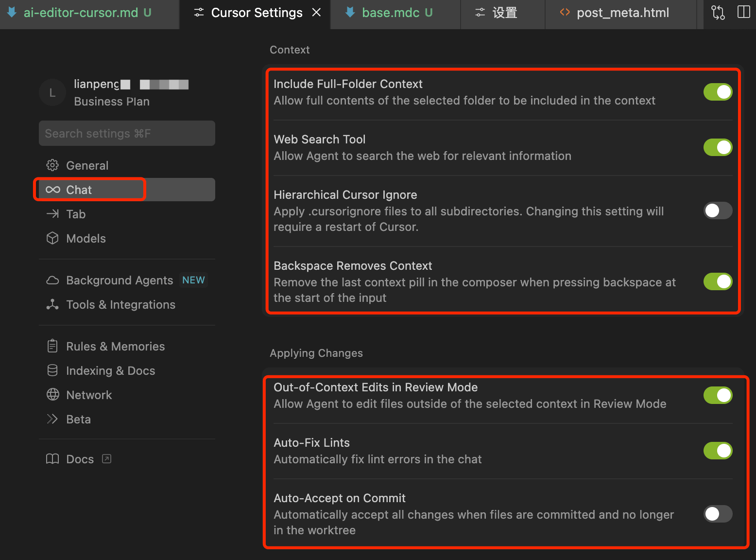Enable Auto-Accept on Commit toggle

pyautogui.click(x=718, y=514)
